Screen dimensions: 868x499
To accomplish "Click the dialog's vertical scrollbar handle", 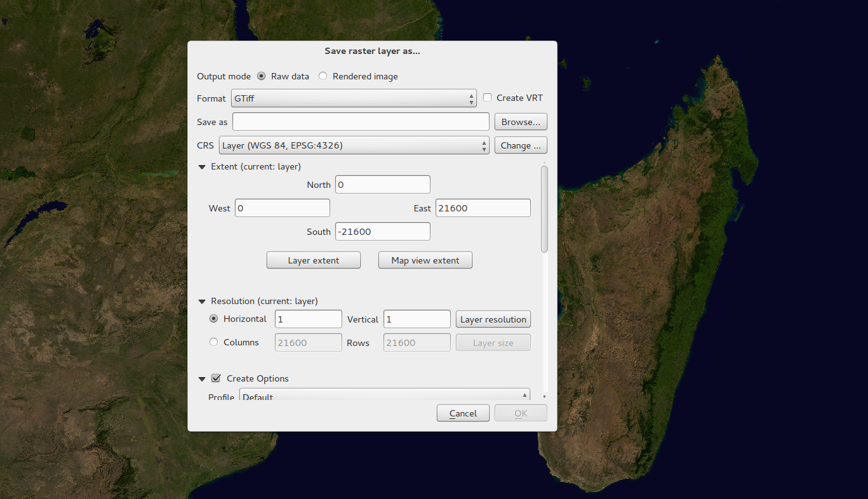I will (x=544, y=210).
